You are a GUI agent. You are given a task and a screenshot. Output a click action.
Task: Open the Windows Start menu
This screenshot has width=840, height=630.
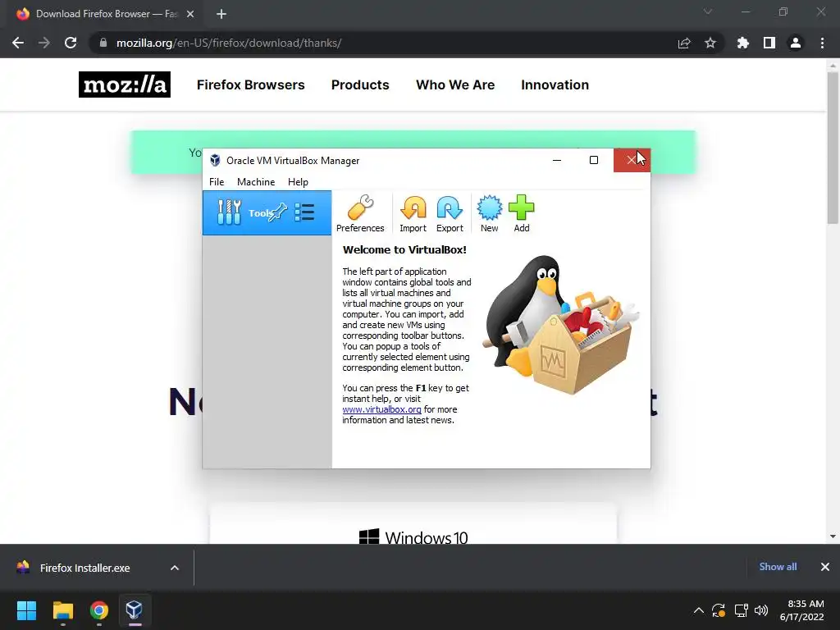point(26,610)
